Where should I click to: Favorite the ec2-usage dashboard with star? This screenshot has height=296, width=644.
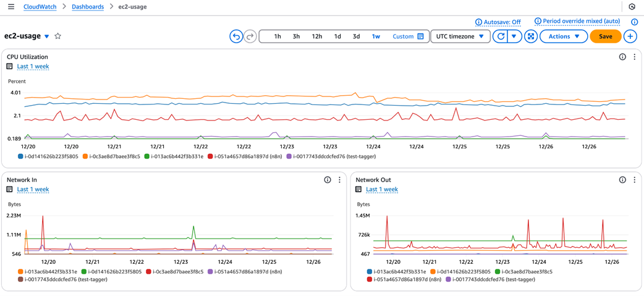[x=58, y=36]
